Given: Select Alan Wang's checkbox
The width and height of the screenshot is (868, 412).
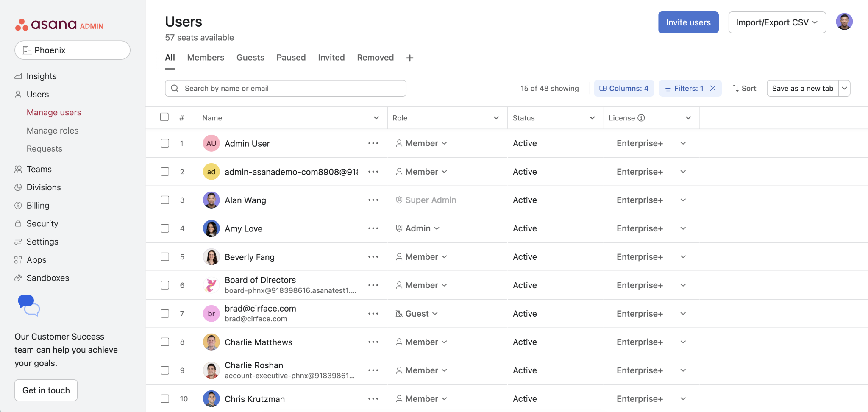Looking at the screenshot, I should pyautogui.click(x=165, y=200).
